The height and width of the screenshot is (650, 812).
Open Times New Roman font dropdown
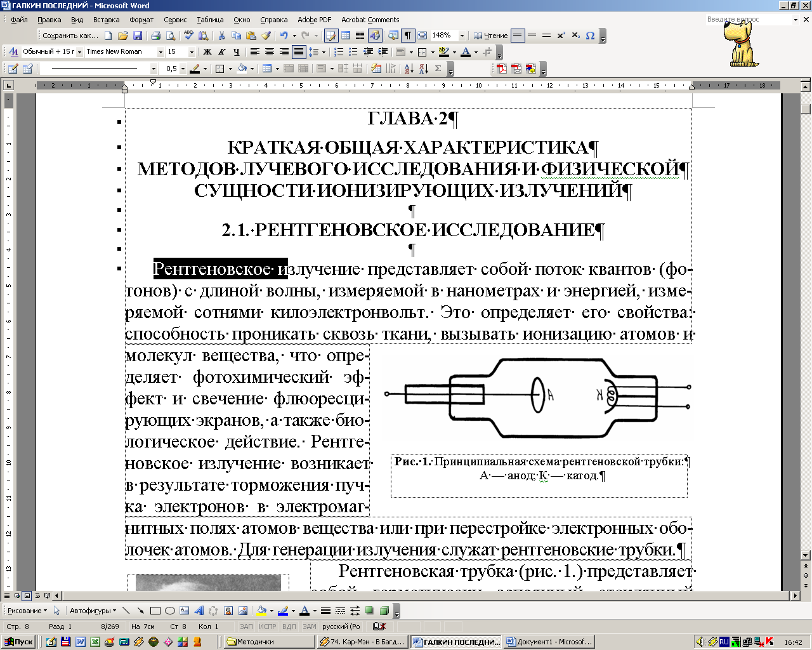(159, 52)
